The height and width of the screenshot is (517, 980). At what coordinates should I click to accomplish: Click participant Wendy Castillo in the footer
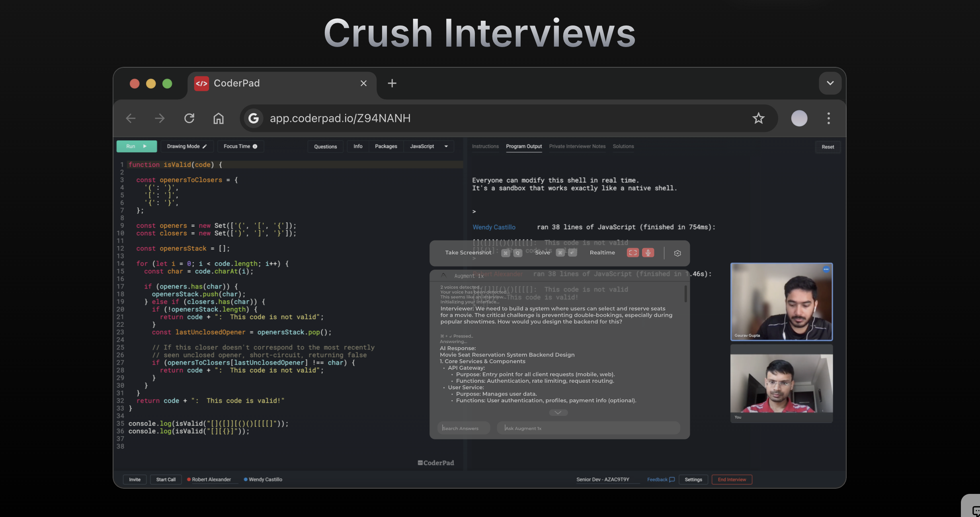[263, 480]
